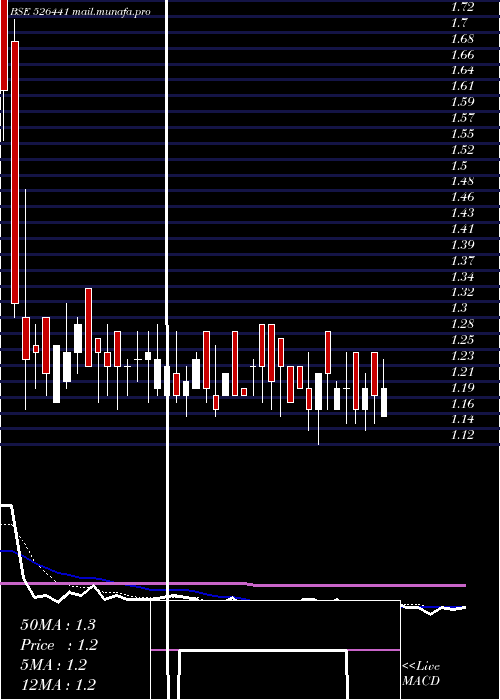Click the 1.7 price axis label

459,23
